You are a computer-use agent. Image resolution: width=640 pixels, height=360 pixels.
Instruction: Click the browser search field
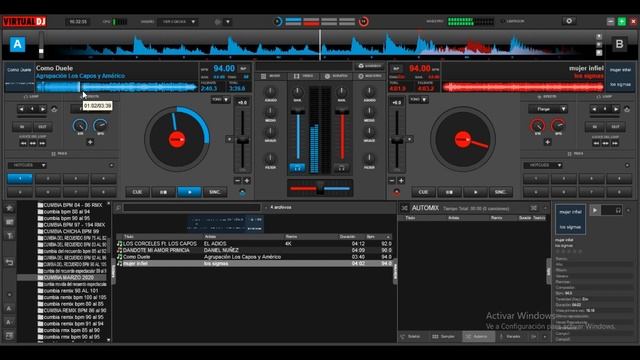tap(192, 208)
